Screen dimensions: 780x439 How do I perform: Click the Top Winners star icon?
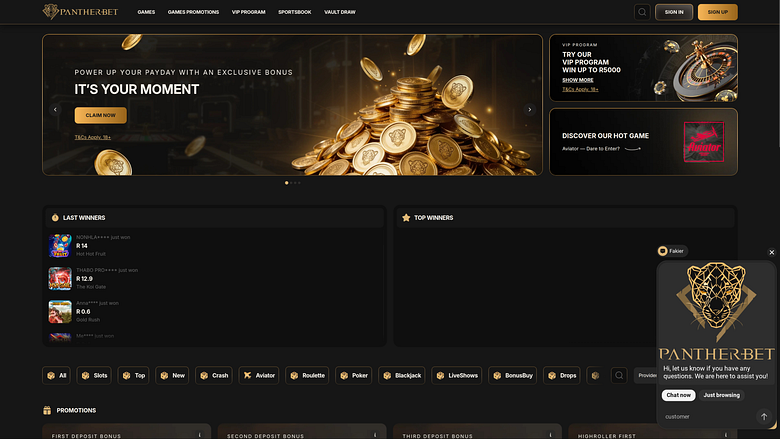[x=406, y=218]
